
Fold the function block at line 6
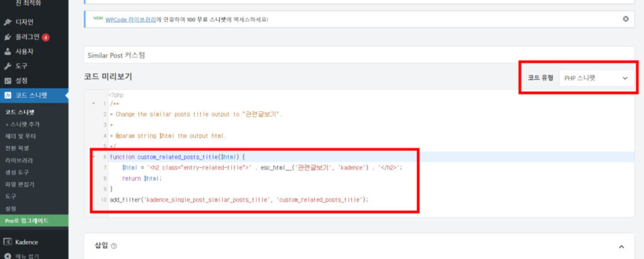coord(94,157)
